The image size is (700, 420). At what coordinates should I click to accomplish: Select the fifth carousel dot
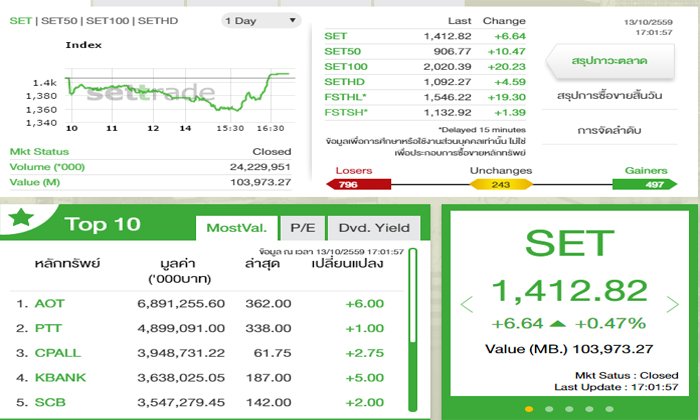(x=609, y=409)
